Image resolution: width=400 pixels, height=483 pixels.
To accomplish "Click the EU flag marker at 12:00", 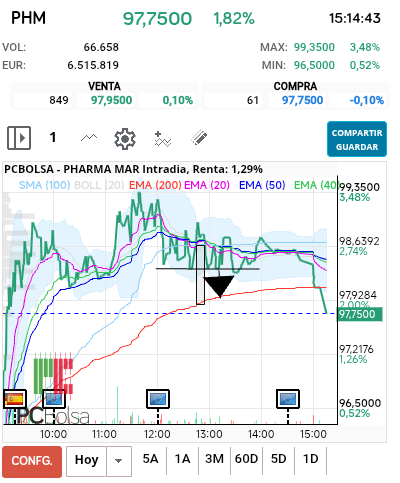I will (158, 399).
